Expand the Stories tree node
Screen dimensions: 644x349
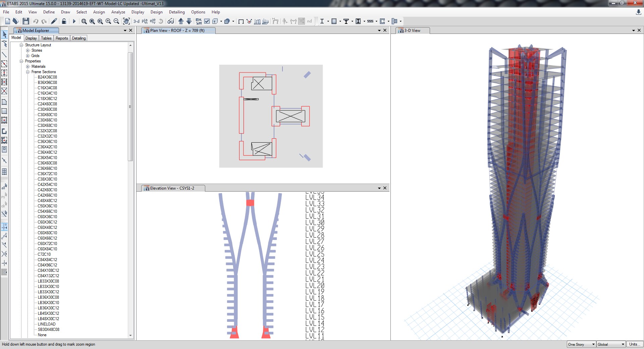(x=28, y=50)
